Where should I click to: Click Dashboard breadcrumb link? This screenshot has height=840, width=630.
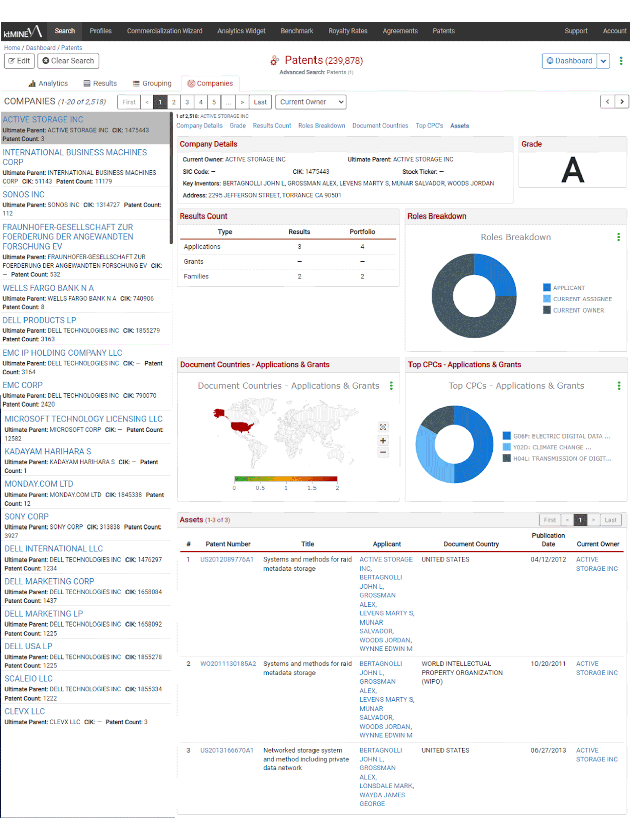[x=41, y=48]
